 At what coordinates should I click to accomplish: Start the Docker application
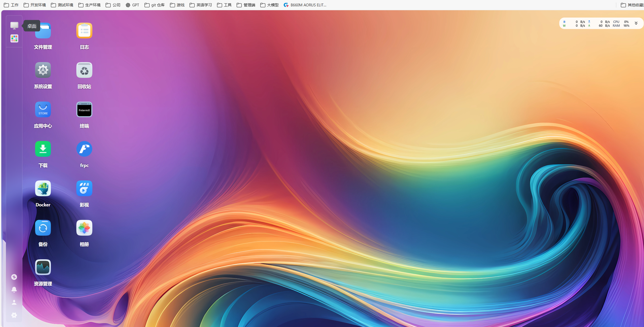[x=43, y=188]
